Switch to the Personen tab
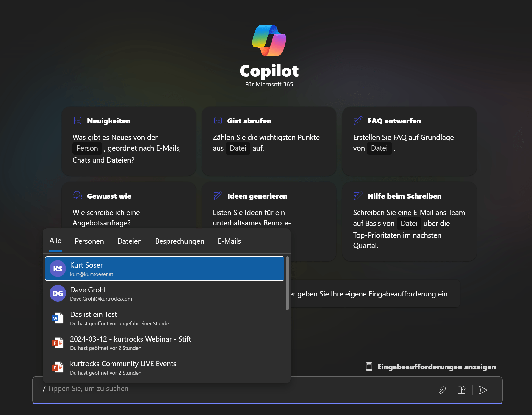Image resolution: width=532 pixels, height=415 pixels. coord(89,241)
